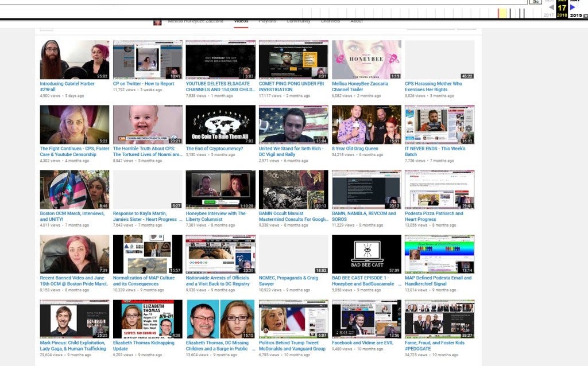This screenshot has height=366, width=588.
Task: Click Politics Behind Trump Tweet: McDonalds title
Action: pyautogui.click(x=292, y=346)
